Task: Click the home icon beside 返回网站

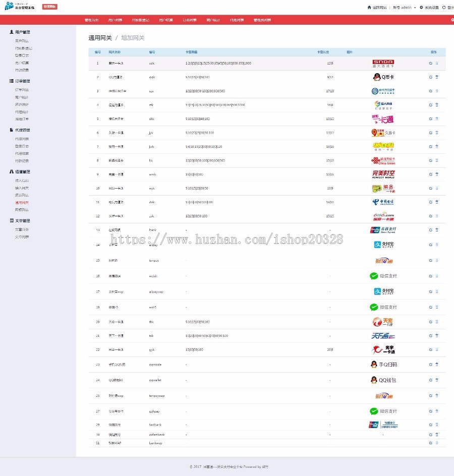Action: (x=370, y=7)
